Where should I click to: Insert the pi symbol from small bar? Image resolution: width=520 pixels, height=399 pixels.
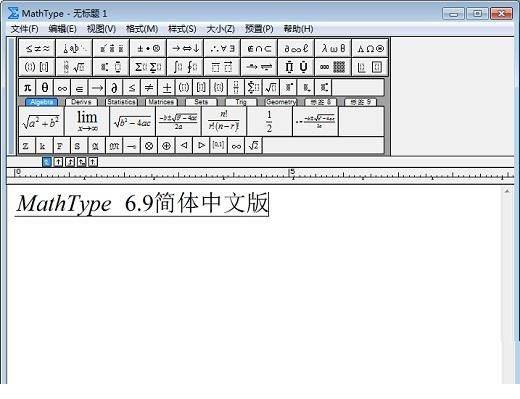coord(27,88)
